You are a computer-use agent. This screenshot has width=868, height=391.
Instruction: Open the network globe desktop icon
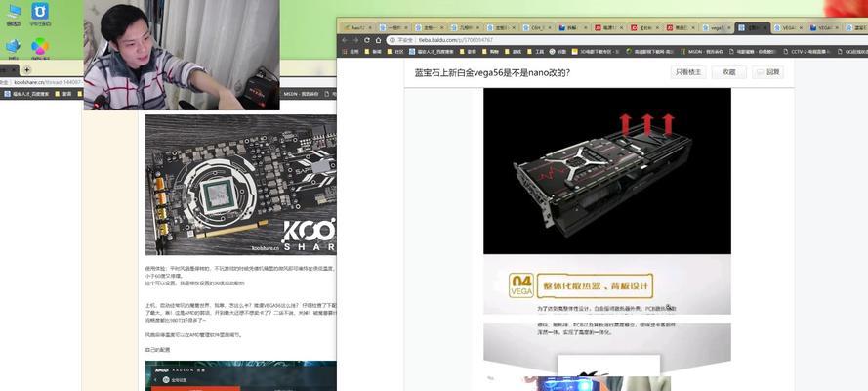14,48
